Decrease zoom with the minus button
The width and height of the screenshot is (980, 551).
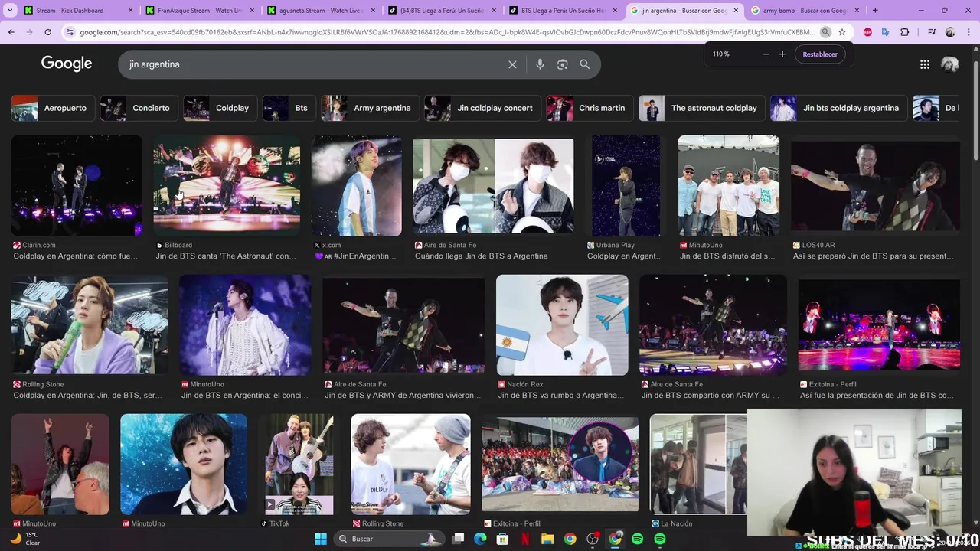pyautogui.click(x=766, y=54)
